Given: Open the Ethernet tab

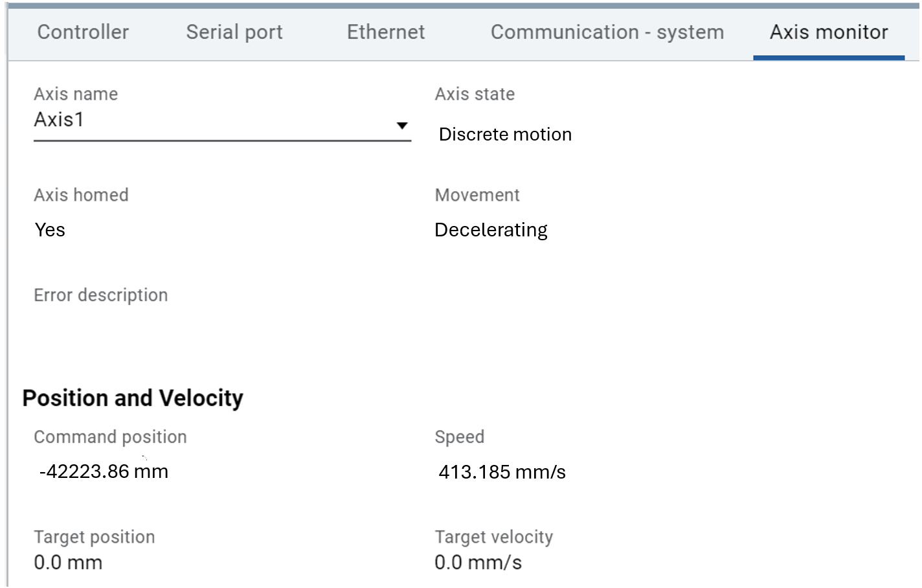Looking at the screenshot, I should pos(386,32).
